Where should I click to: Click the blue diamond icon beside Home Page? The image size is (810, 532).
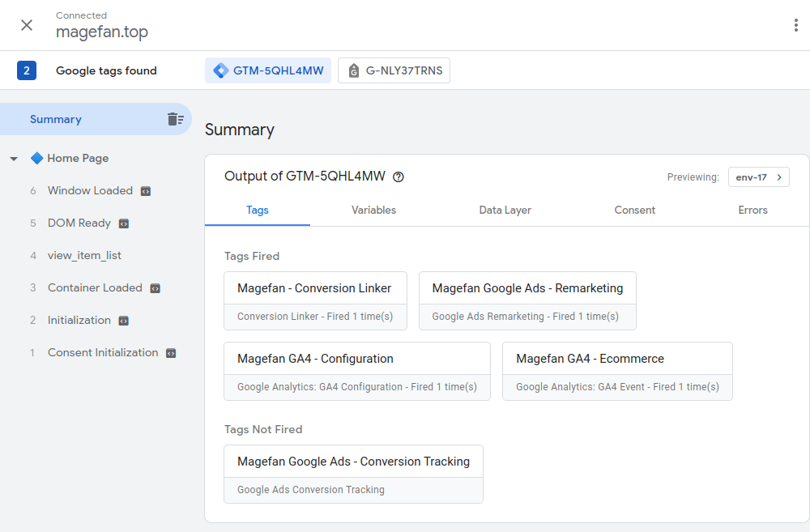tap(36, 158)
